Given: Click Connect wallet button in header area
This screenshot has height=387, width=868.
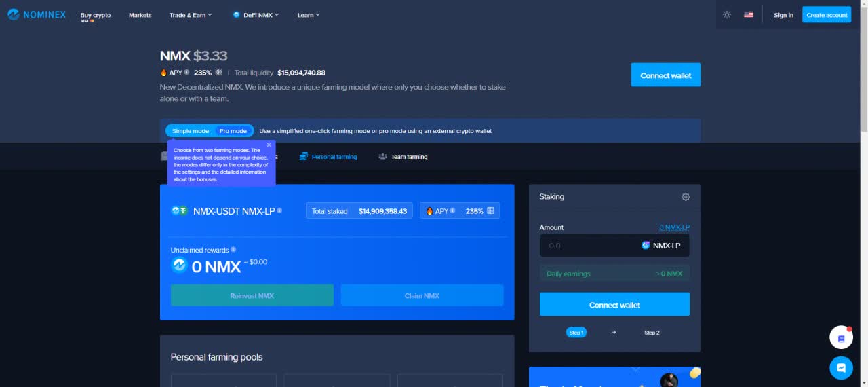Looking at the screenshot, I should point(665,75).
